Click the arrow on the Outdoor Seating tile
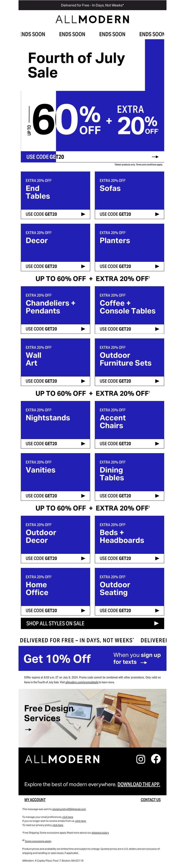The image size is (185, 868). (x=157, y=611)
